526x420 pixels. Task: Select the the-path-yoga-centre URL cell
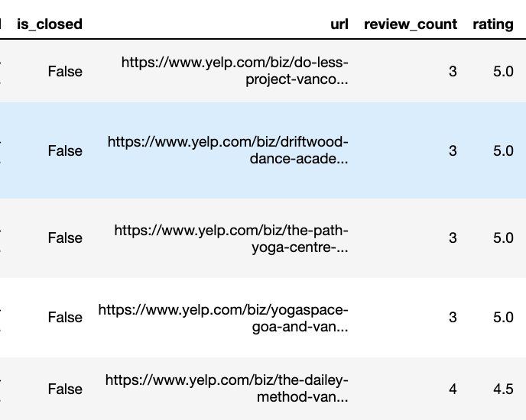coord(231,239)
